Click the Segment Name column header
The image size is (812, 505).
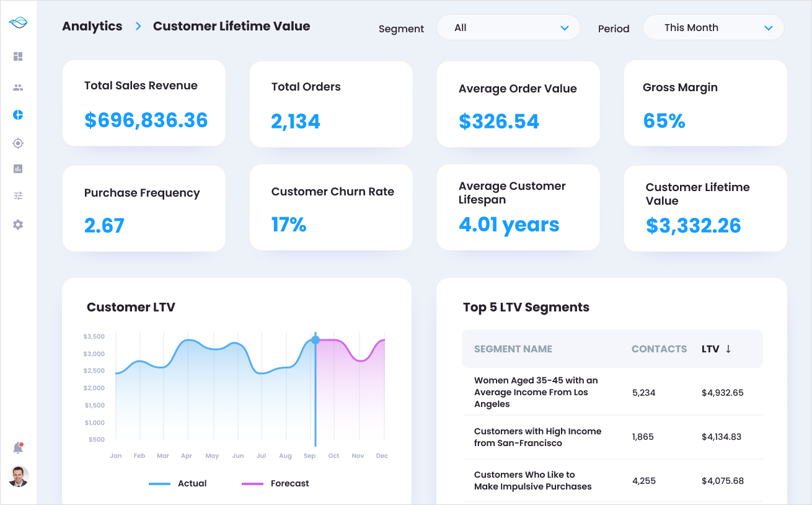coord(513,349)
